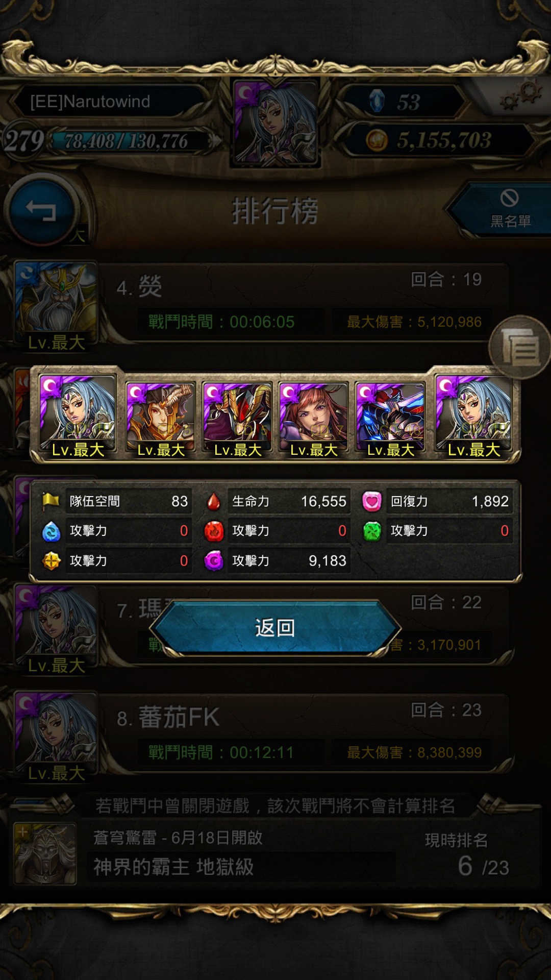Click the 返回 return button

[275, 628]
